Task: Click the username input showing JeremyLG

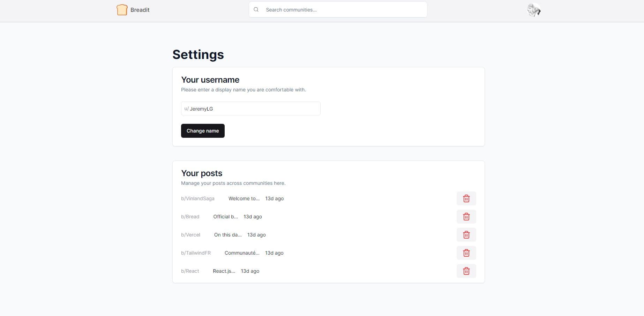Action: pos(250,108)
